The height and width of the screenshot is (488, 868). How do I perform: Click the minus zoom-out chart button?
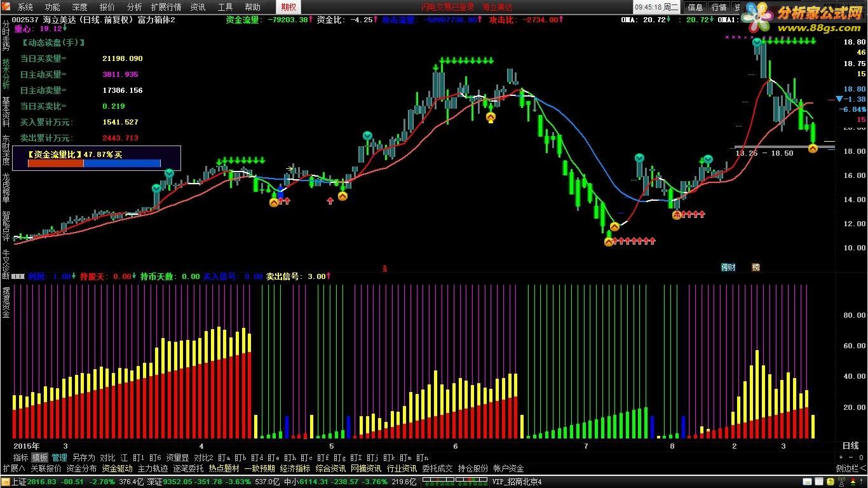pos(851,457)
